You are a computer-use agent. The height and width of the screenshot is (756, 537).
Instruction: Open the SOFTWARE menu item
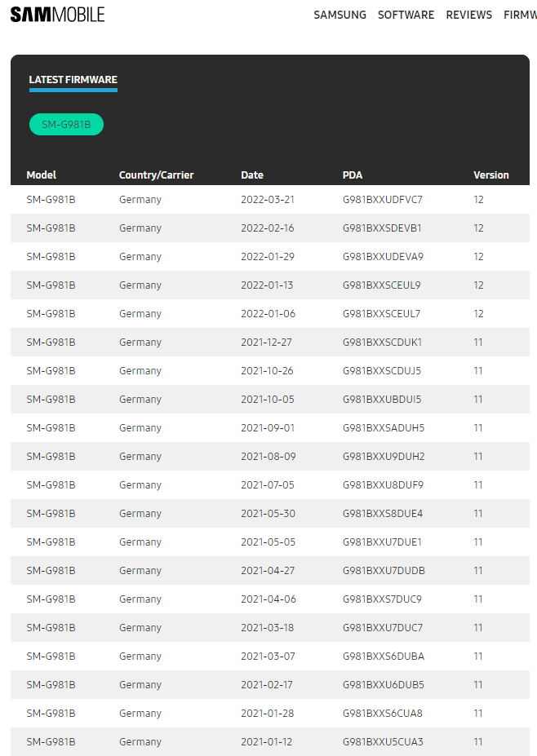406,15
